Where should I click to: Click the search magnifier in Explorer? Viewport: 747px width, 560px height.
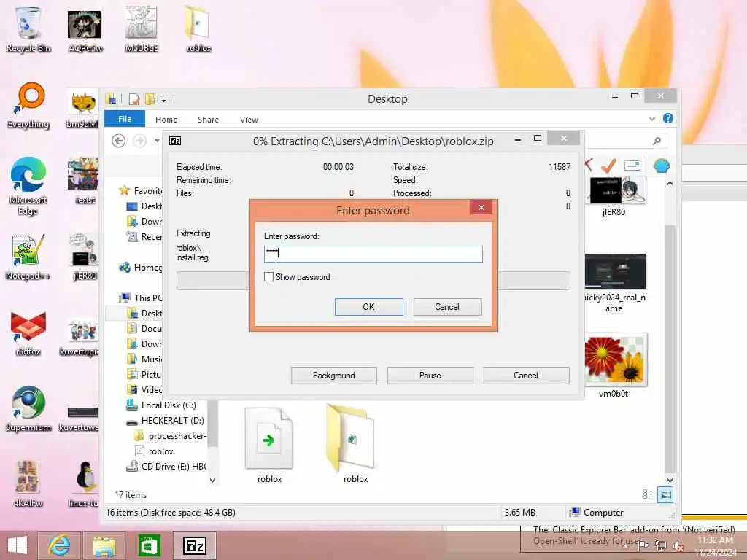point(657,141)
